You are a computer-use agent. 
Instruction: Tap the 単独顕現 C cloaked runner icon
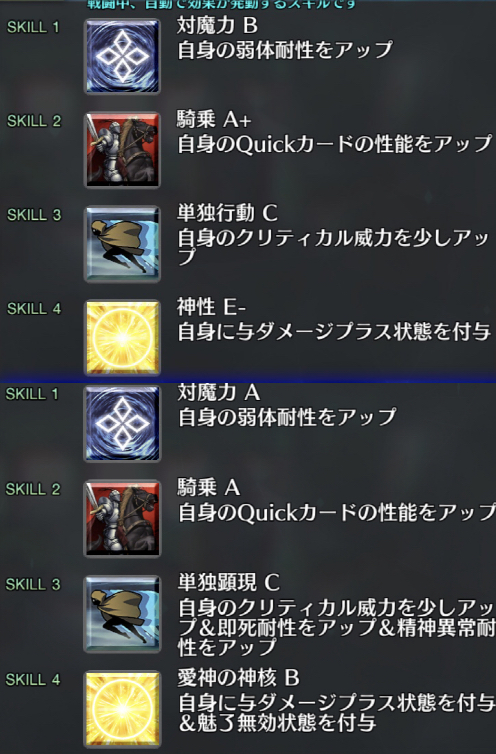click(122, 614)
